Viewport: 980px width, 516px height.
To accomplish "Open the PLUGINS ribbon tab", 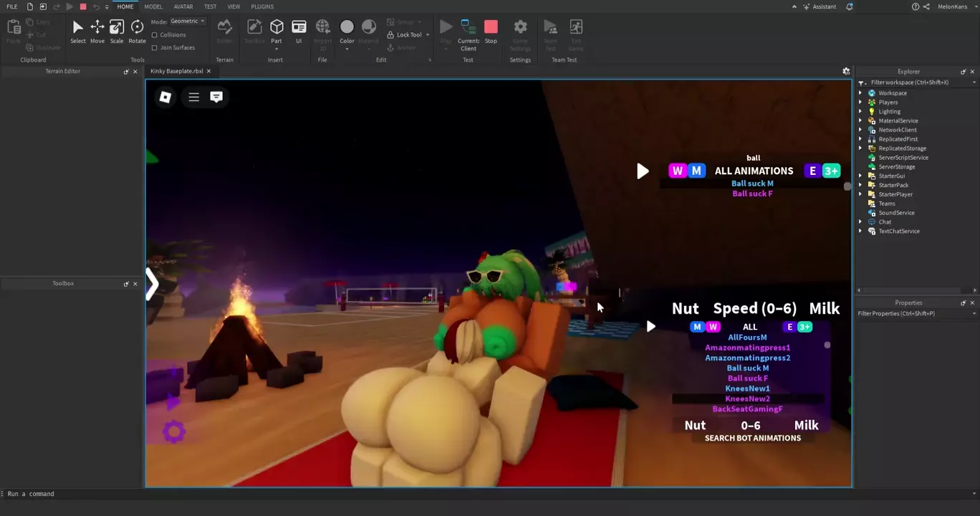I will tap(262, 6).
